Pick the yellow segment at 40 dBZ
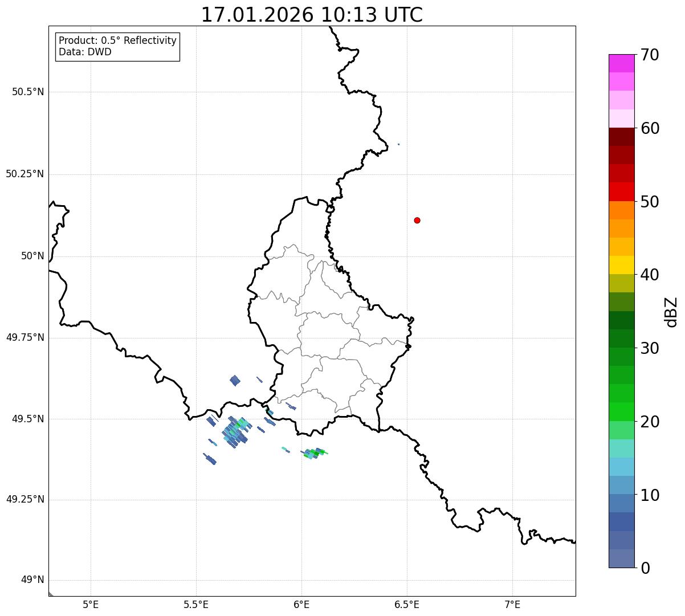Screen dimensions: 685x616 coord(621,265)
